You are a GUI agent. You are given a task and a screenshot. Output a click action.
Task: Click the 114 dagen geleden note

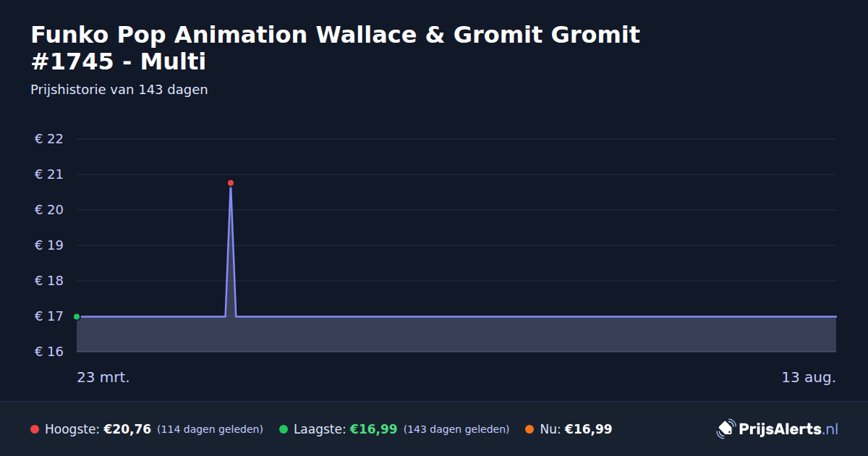tap(210, 429)
